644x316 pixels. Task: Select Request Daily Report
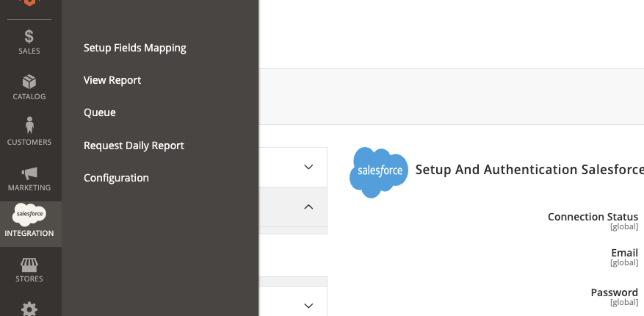(134, 146)
